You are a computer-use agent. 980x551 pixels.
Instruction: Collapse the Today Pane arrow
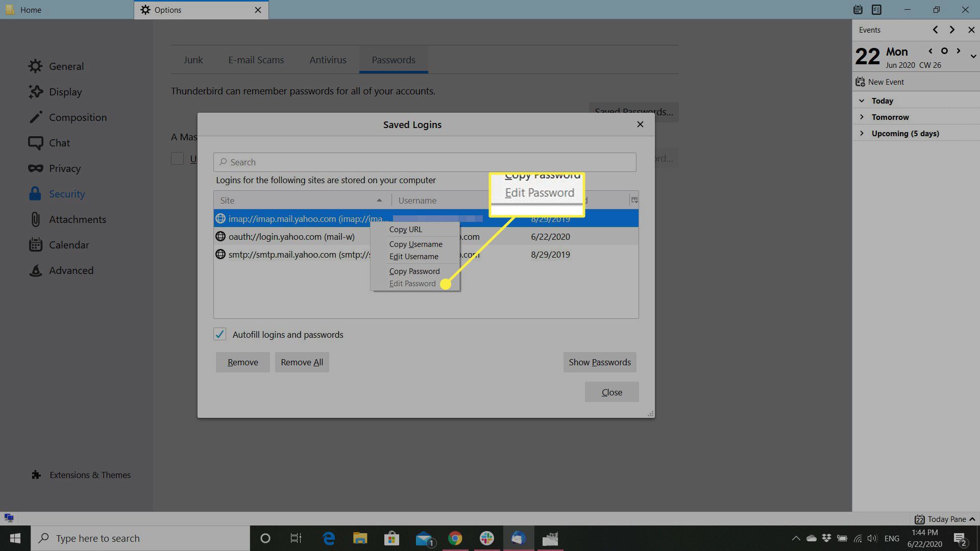pos(972,519)
